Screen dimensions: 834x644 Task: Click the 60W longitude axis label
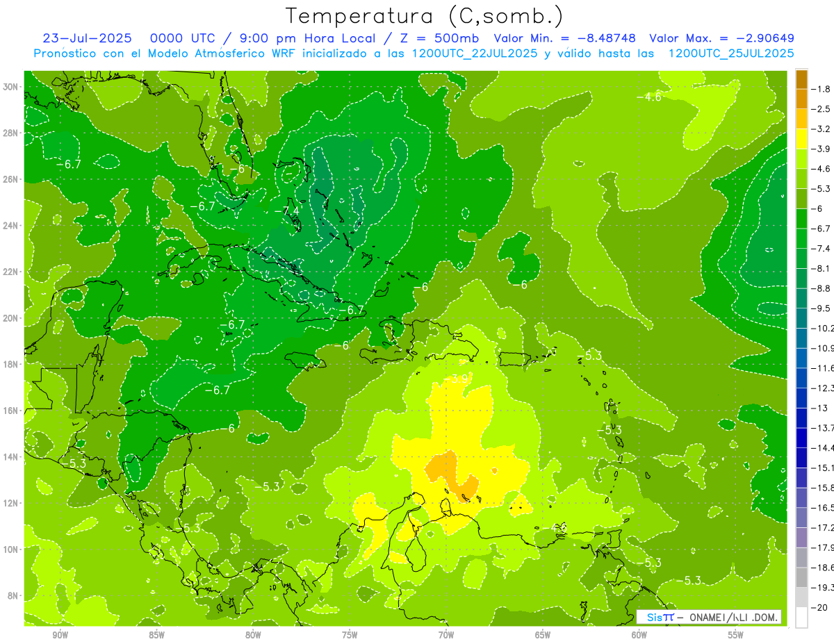[x=639, y=635]
